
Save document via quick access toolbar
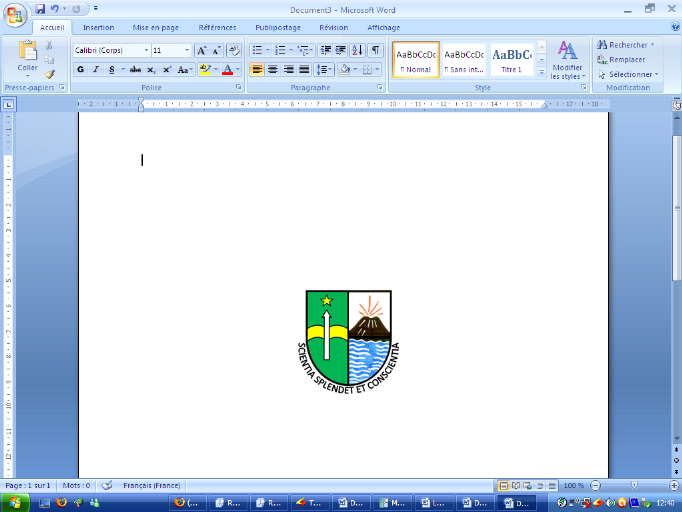point(40,8)
